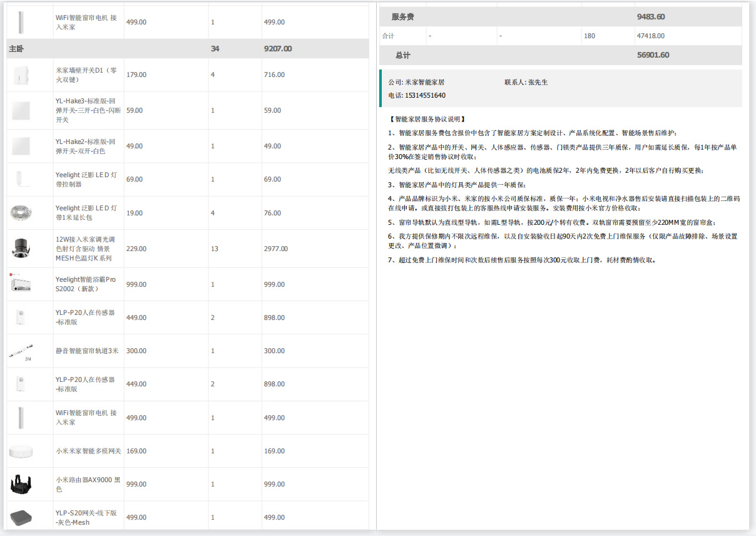Screen dimensions: 756x536
Task: Select the 总计 label
Action: [403, 55]
